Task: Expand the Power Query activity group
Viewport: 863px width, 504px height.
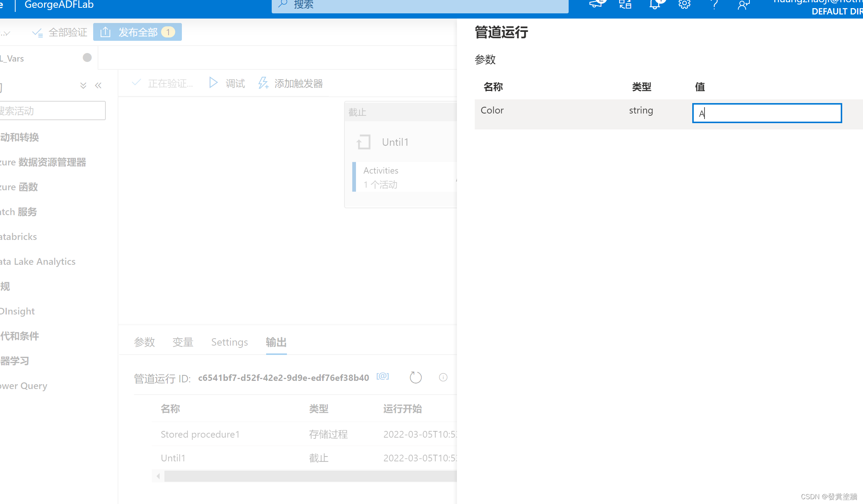Action: point(24,386)
